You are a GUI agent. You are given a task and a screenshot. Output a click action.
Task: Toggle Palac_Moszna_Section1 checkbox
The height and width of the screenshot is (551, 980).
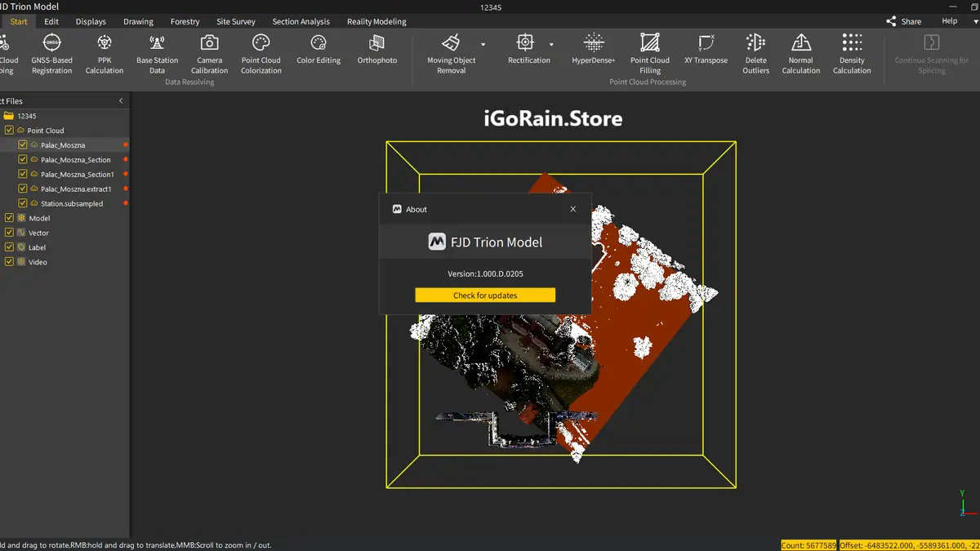point(23,174)
